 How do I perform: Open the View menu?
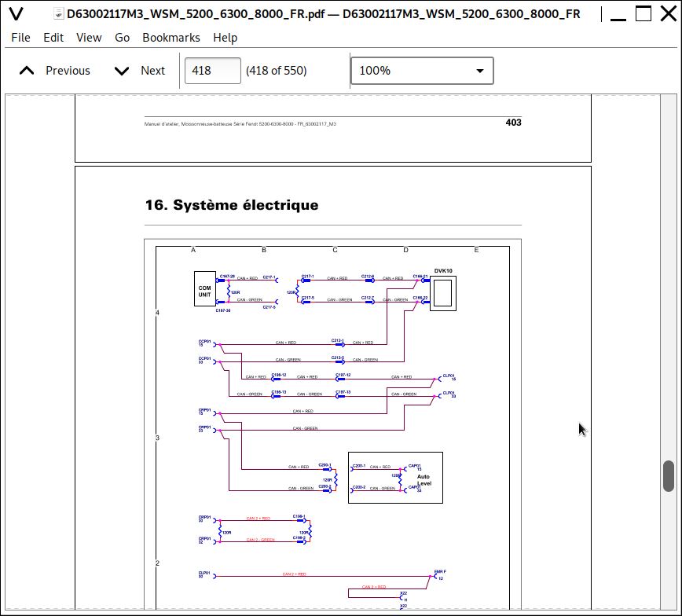(89, 38)
